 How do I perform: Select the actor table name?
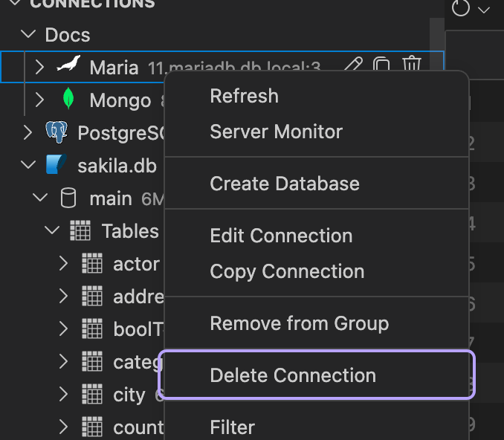click(136, 264)
